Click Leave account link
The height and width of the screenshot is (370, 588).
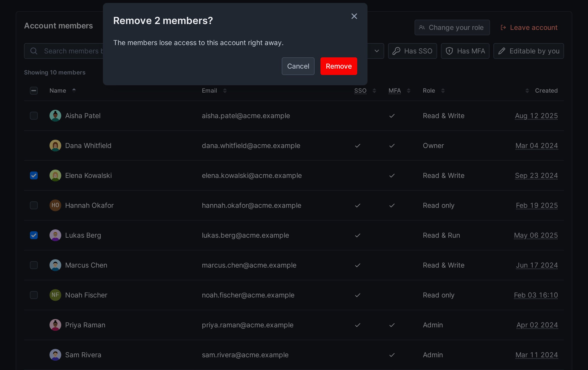click(x=529, y=27)
